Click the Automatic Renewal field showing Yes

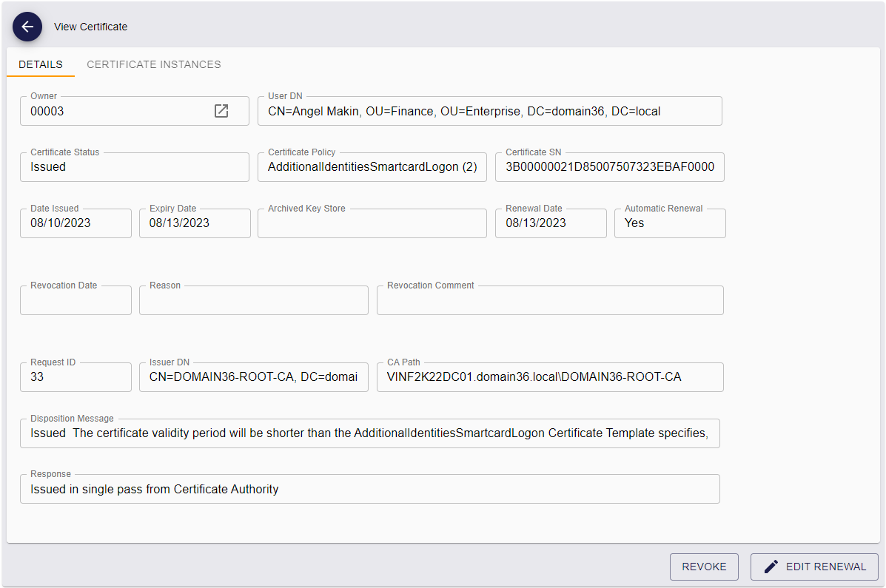point(669,223)
